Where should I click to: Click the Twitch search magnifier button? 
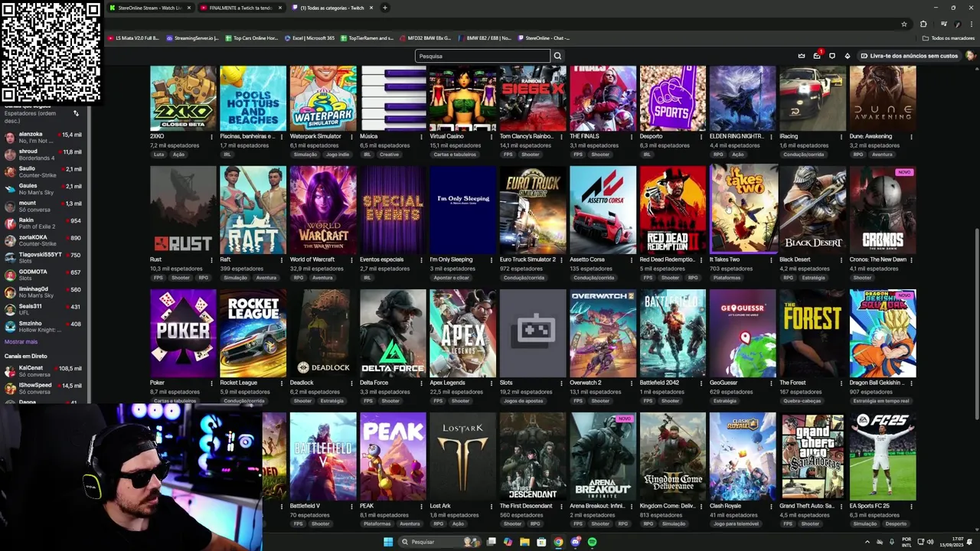(557, 56)
